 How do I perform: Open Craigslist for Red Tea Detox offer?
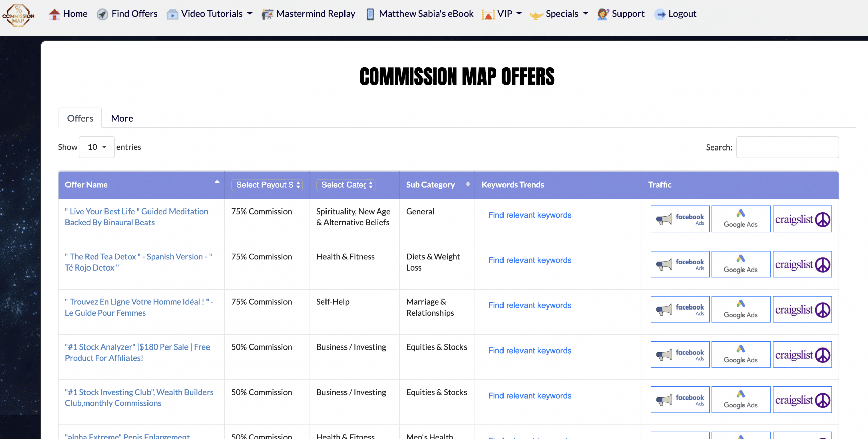802,264
